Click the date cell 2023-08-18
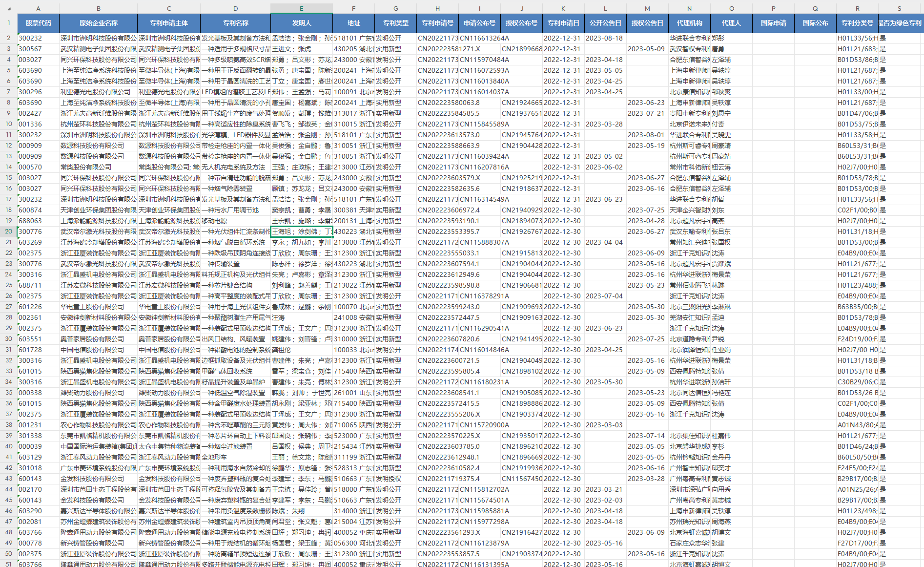 (x=606, y=38)
